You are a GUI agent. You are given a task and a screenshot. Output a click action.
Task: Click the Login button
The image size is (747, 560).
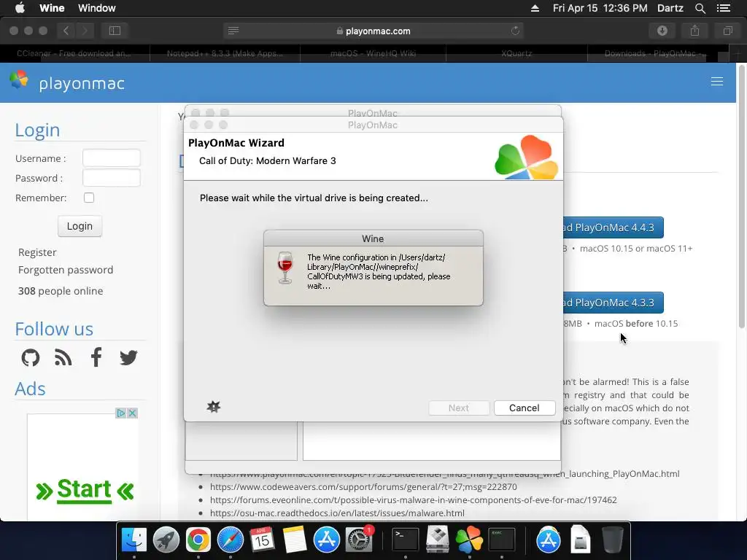point(80,226)
